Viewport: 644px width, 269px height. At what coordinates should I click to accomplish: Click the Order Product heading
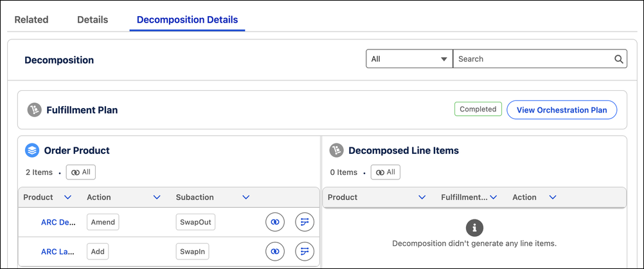76,151
